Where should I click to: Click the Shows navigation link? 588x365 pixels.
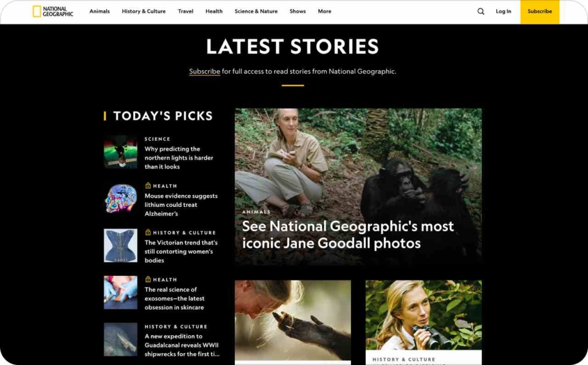[298, 11]
